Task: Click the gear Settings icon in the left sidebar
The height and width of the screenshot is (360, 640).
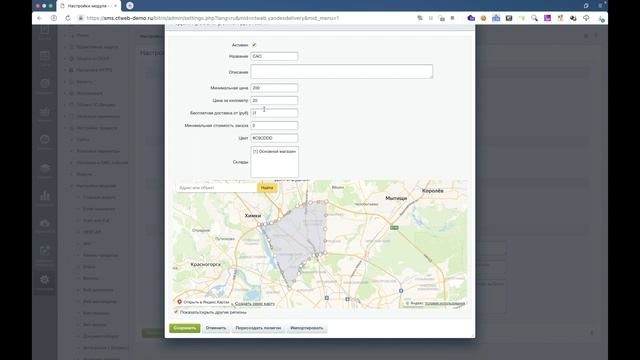Action: 44,280
